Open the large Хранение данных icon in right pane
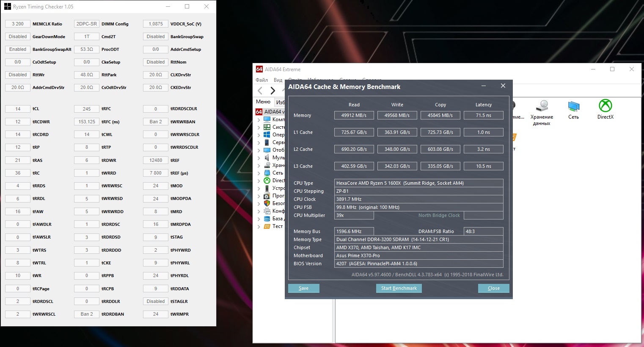The image size is (644, 347). tap(542, 106)
